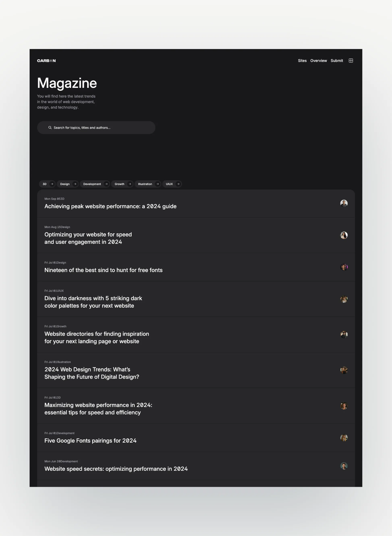Image resolution: width=392 pixels, height=536 pixels.
Task: Click the avatar beside 'Website speed secrets' article
Action: pos(344,466)
